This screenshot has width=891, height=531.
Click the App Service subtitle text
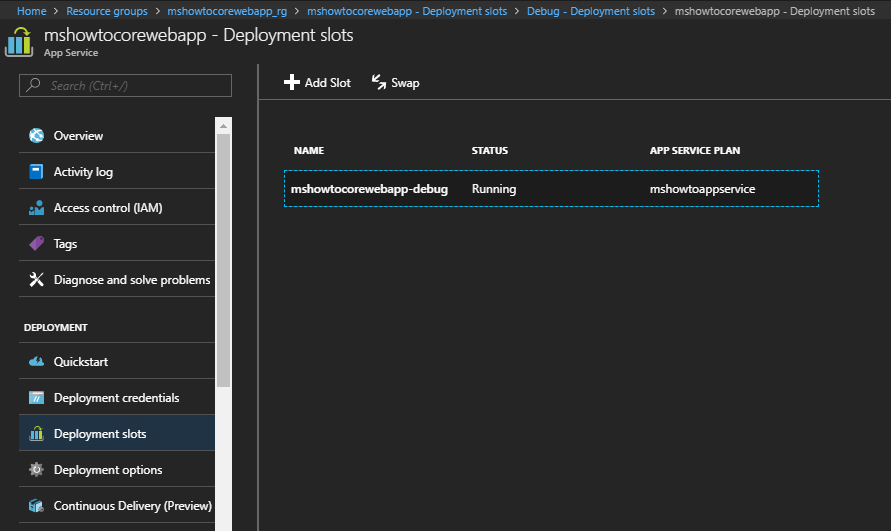point(71,53)
